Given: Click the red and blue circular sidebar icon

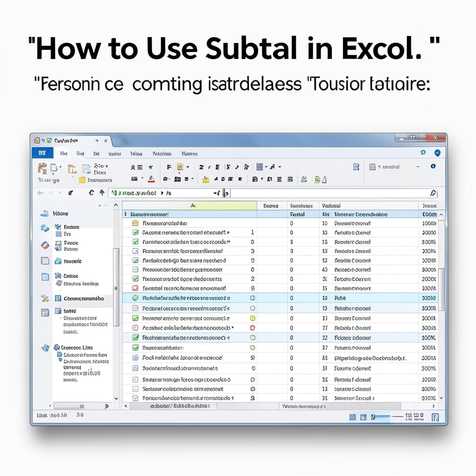Looking at the screenshot, I should (45, 245).
